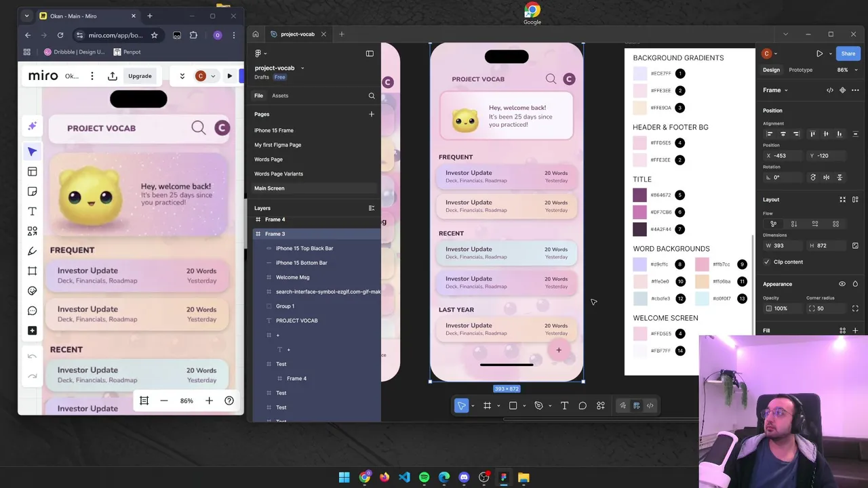Viewport: 868px width, 488px height.
Task: Expand Miro collapsed toolbar chevrons
Action: [182, 76]
